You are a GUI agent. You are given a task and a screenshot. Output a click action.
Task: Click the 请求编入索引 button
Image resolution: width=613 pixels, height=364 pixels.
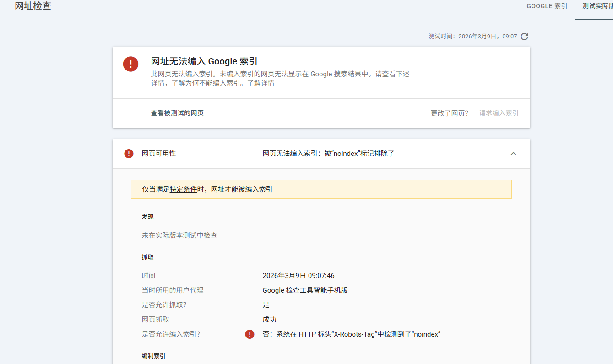(x=499, y=113)
